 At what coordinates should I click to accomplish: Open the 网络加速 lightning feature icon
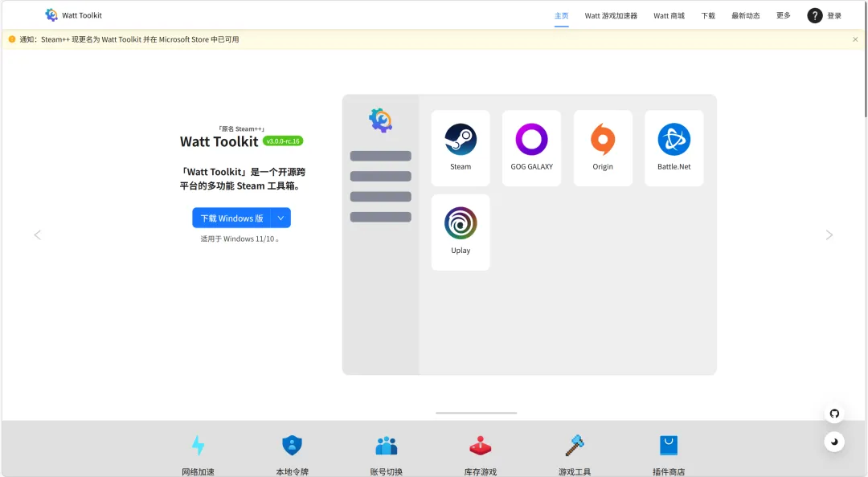click(x=199, y=446)
